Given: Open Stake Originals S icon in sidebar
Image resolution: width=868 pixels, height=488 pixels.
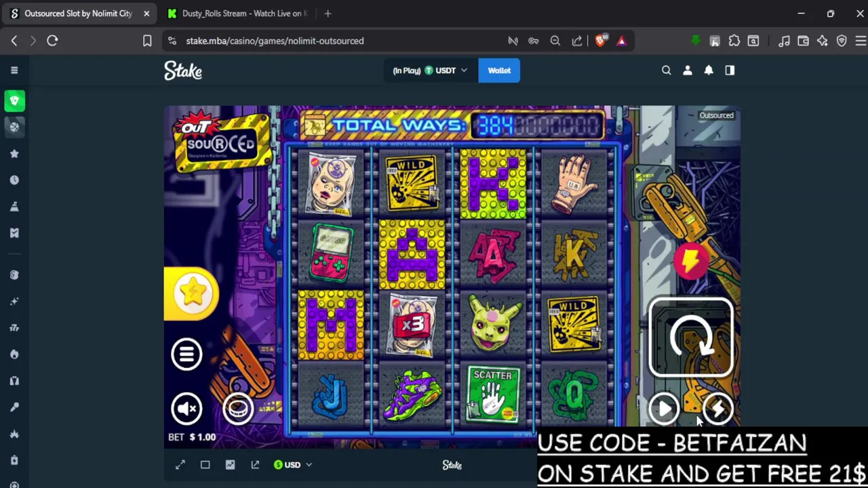Looking at the screenshot, I should 14,274.
